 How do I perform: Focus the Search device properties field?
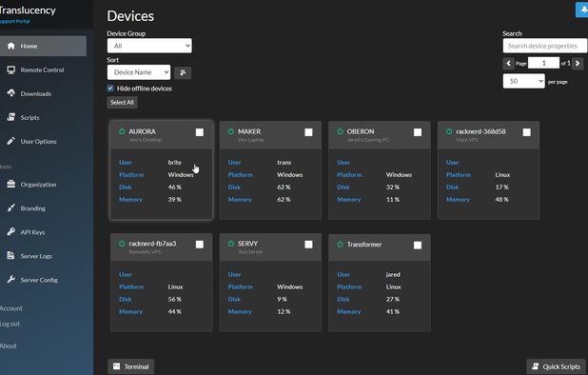(x=545, y=46)
